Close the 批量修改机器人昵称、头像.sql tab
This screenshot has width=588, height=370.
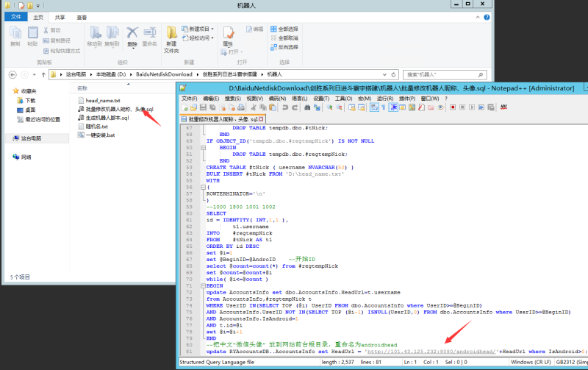tap(260, 119)
